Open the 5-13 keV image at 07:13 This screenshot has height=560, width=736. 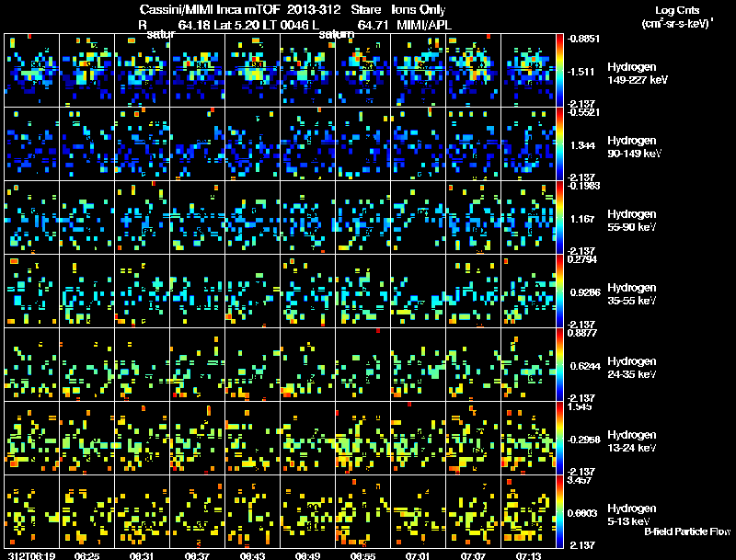point(528,511)
